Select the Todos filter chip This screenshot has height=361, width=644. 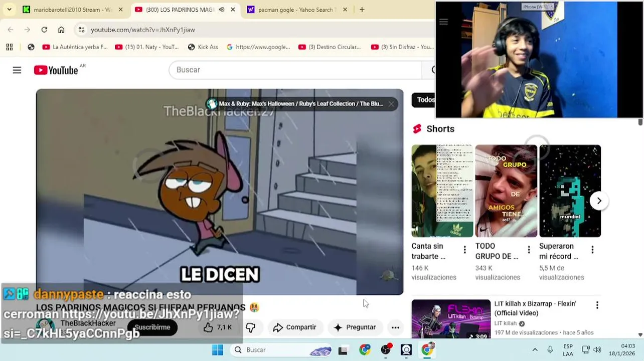pyautogui.click(x=424, y=100)
